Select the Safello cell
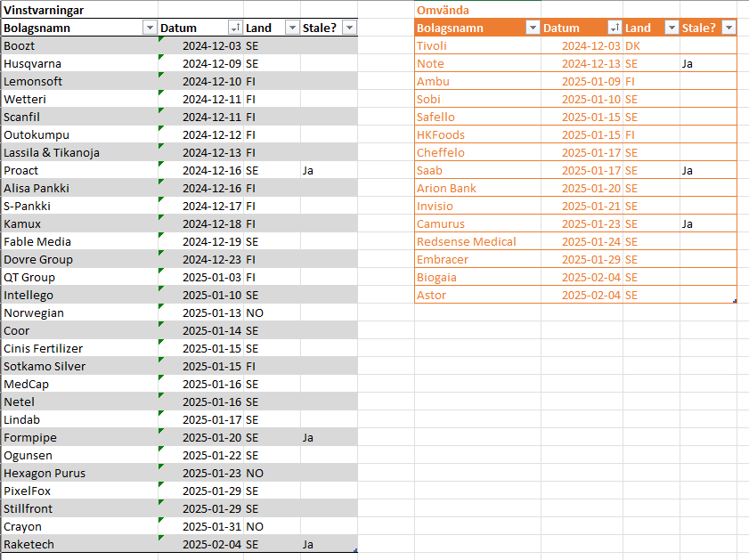The height and width of the screenshot is (560, 749). (x=477, y=117)
